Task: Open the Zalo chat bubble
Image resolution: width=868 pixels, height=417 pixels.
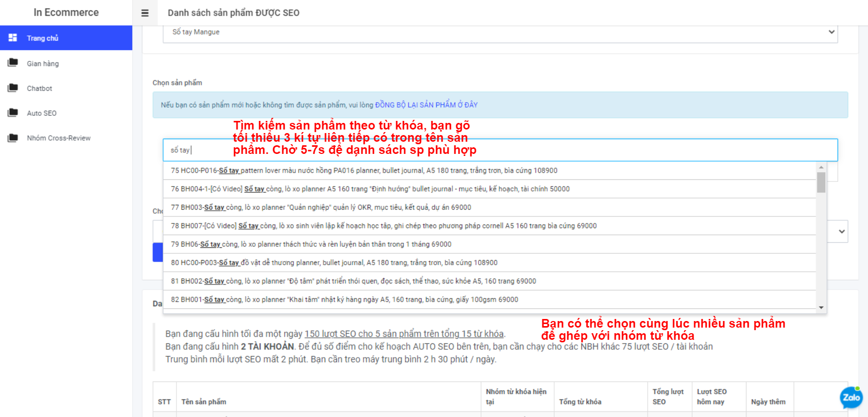Action: (851, 398)
